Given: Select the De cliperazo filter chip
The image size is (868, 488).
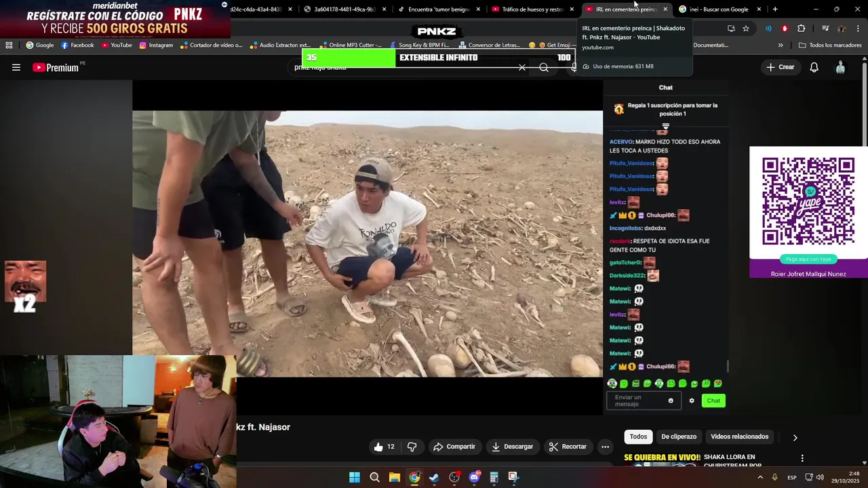Looking at the screenshot, I should (x=679, y=436).
